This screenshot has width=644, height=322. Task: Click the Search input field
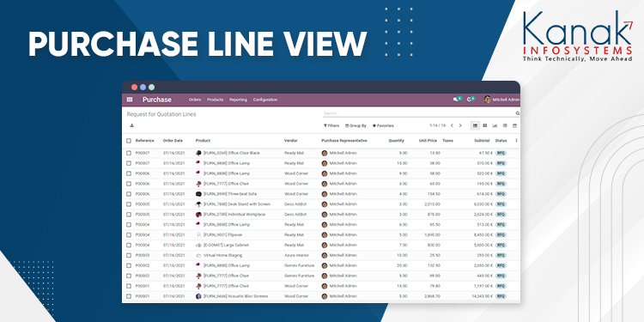click(x=419, y=113)
